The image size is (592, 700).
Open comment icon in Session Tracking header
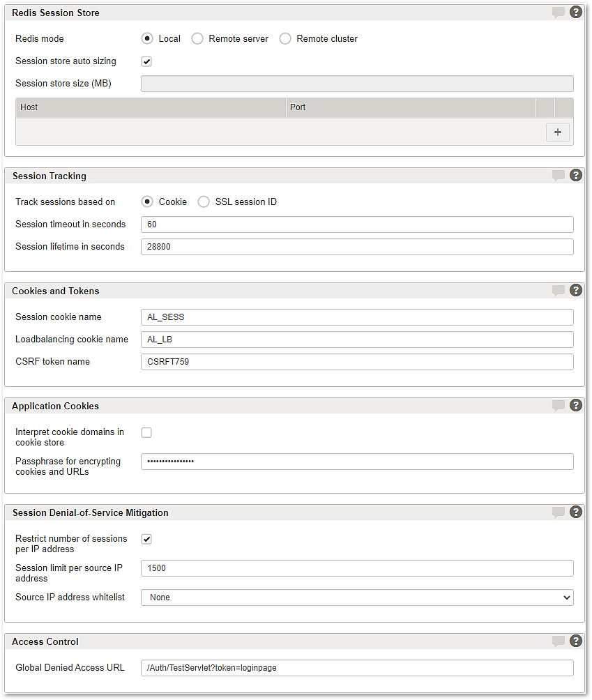pos(558,176)
